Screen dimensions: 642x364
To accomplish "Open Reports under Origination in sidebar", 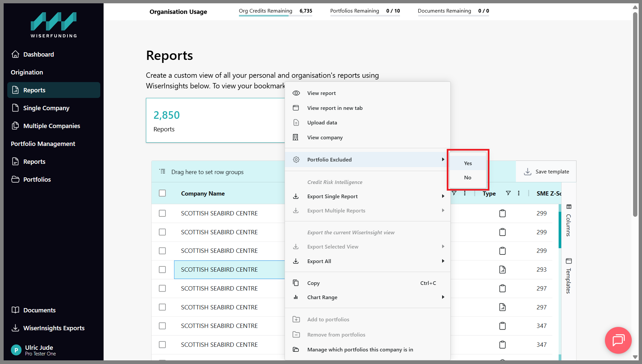I will (54, 90).
